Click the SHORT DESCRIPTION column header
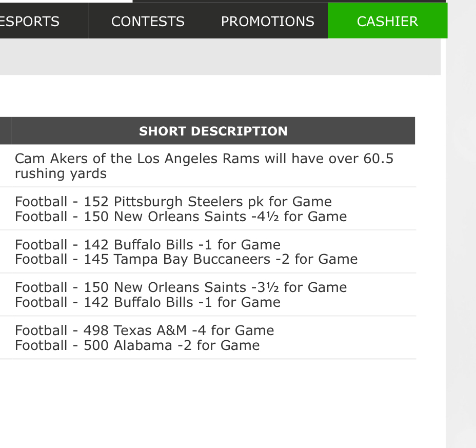 (x=213, y=131)
